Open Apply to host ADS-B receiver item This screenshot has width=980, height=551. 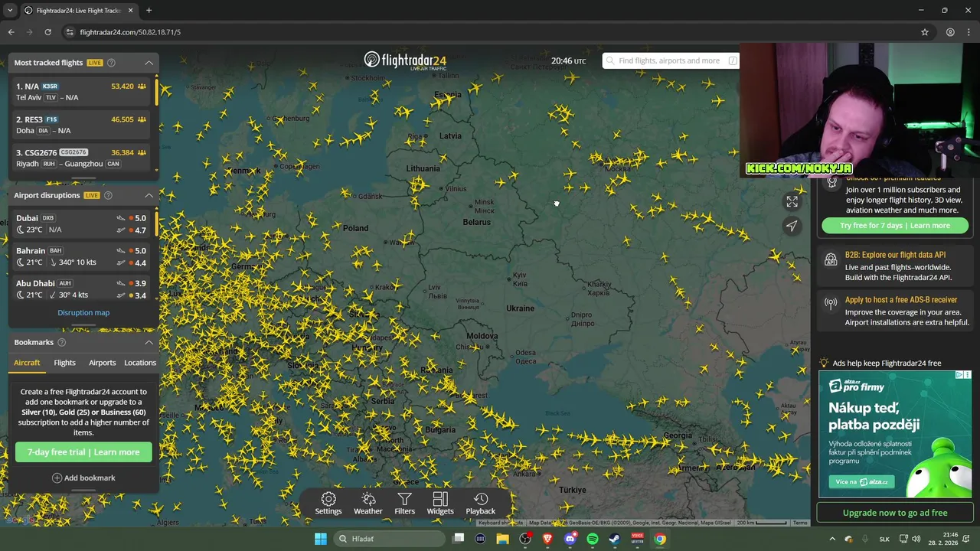tap(895, 311)
